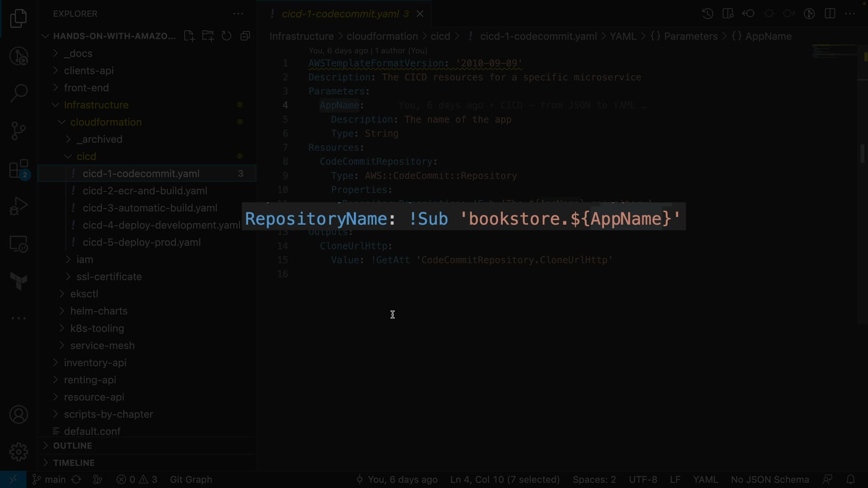Viewport: 868px width, 488px height.
Task: Click the New File icon in Explorer
Action: pyautogui.click(x=189, y=36)
